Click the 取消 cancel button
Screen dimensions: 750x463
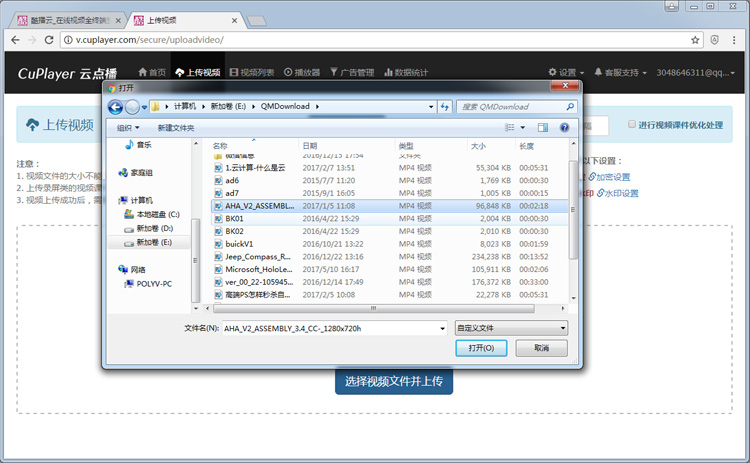point(541,348)
